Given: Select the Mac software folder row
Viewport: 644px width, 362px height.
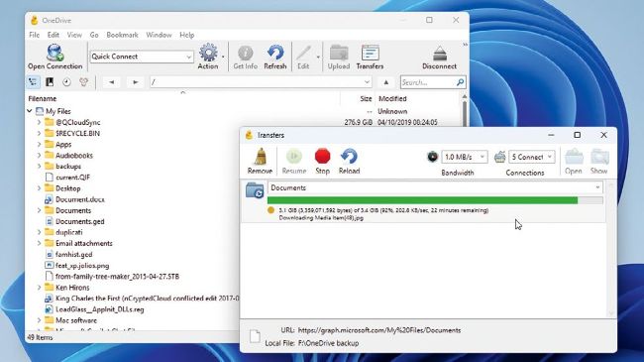Looking at the screenshot, I should [x=76, y=320].
